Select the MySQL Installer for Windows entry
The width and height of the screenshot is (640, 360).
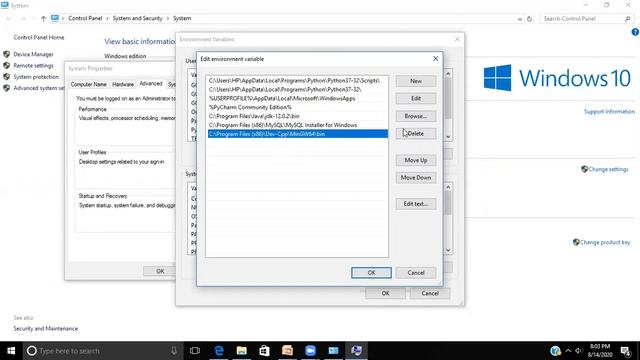point(298,125)
